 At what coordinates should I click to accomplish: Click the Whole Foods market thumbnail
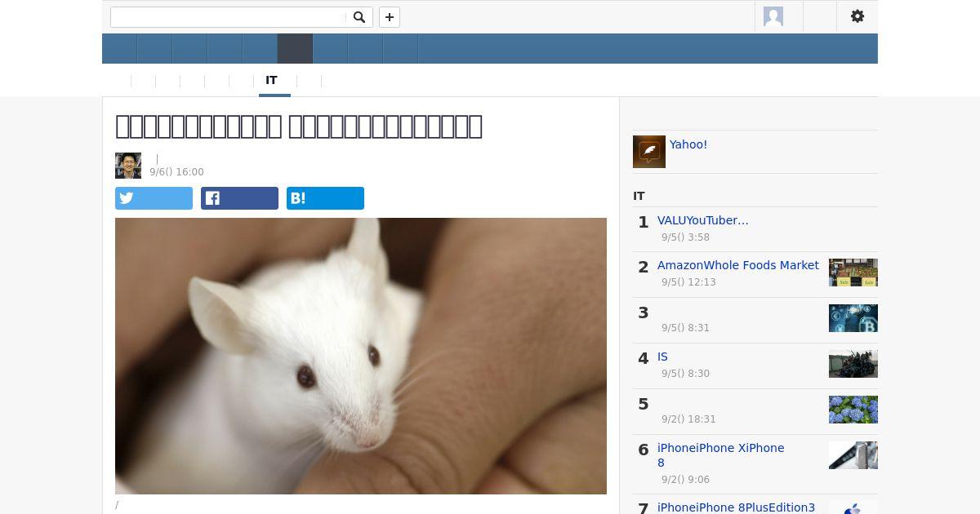point(853,273)
